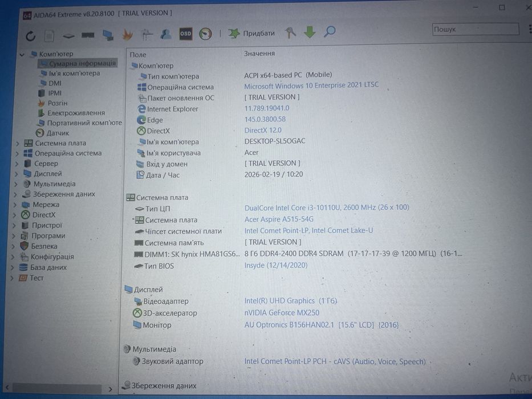
Task: Start the stability test flame icon
Action: (x=128, y=35)
